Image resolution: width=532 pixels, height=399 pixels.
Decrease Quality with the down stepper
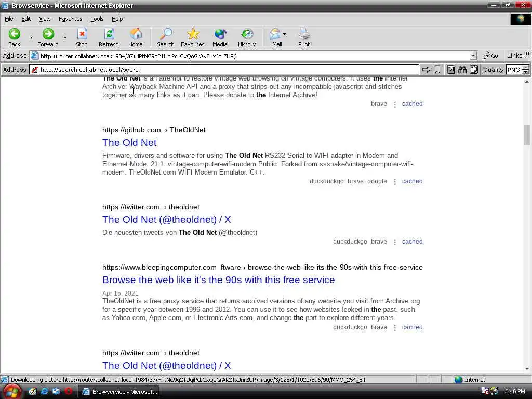[x=525, y=72]
